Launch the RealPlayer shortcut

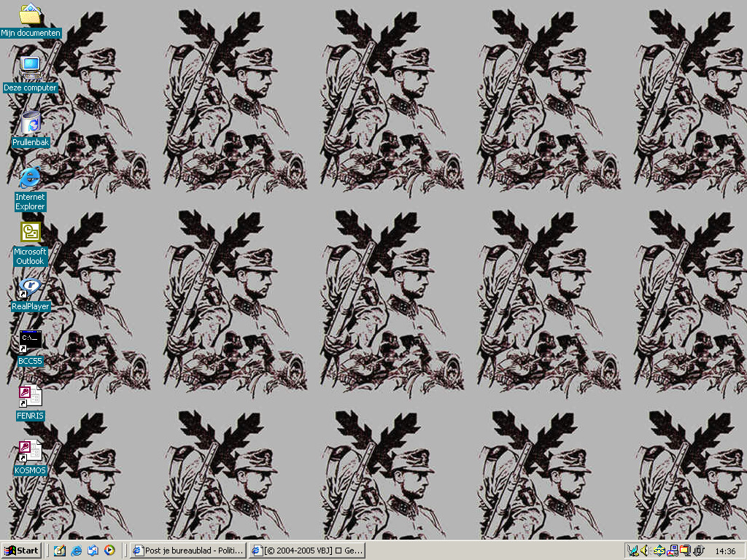point(30,287)
